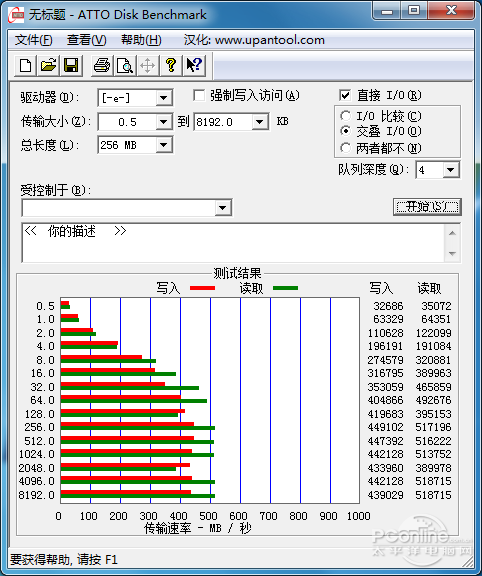This screenshot has height=576, width=482.
Task: Save results with the floppy disk icon
Action: pos(71,65)
